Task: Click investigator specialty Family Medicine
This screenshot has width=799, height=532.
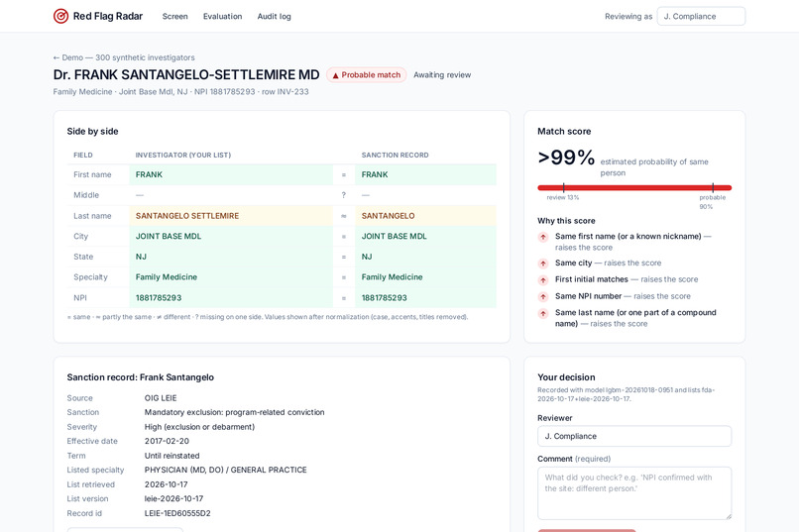Action: tap(167, 277)
